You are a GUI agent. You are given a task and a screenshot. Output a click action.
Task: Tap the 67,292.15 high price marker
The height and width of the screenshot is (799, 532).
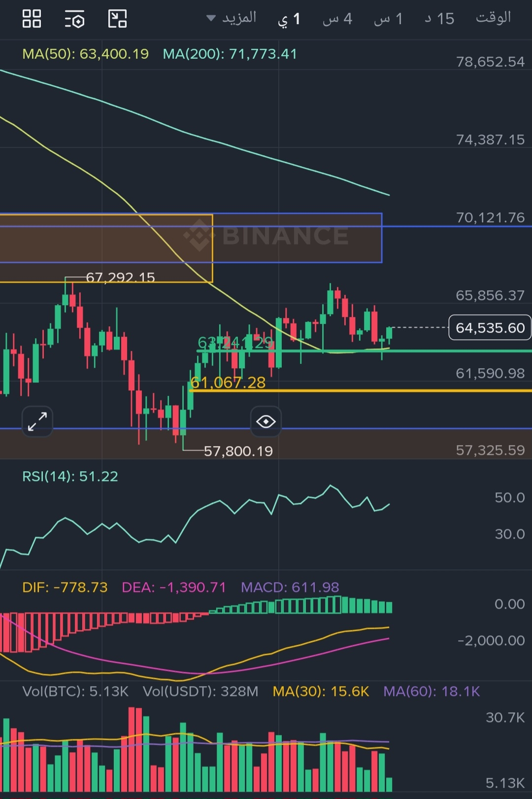coord(120,278)
